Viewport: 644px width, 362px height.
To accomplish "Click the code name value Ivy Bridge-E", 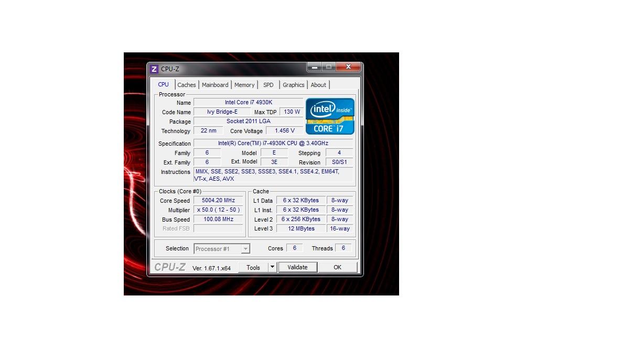I will (x=222, y=112).
